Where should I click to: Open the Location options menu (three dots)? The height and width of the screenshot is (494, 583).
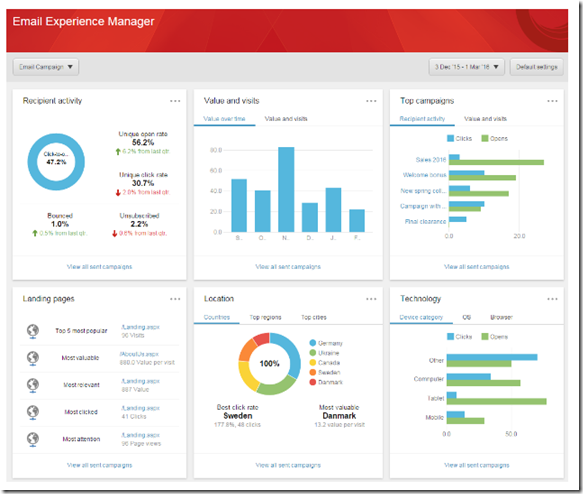pyautogui.click(x=371, y=299)
